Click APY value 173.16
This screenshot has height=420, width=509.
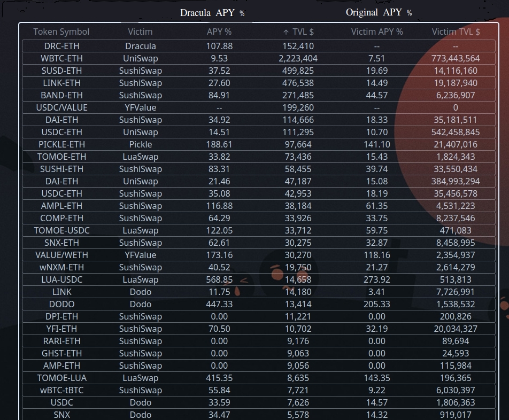pyautogui.click(x=219, y=255)
